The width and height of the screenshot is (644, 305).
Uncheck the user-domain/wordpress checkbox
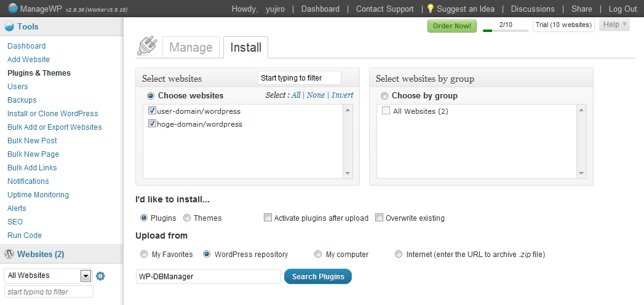pos(152,111)
